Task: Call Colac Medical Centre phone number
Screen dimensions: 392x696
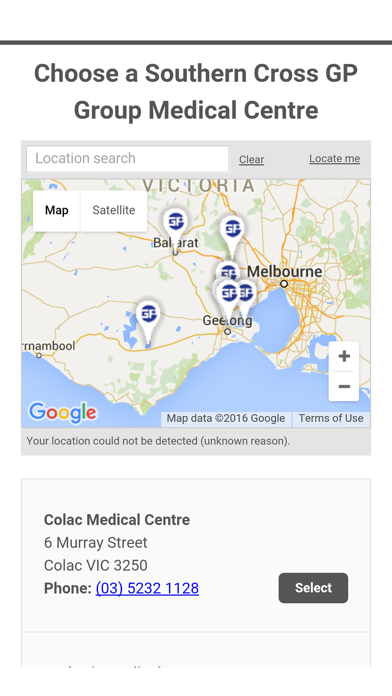Action: point(147,588)
